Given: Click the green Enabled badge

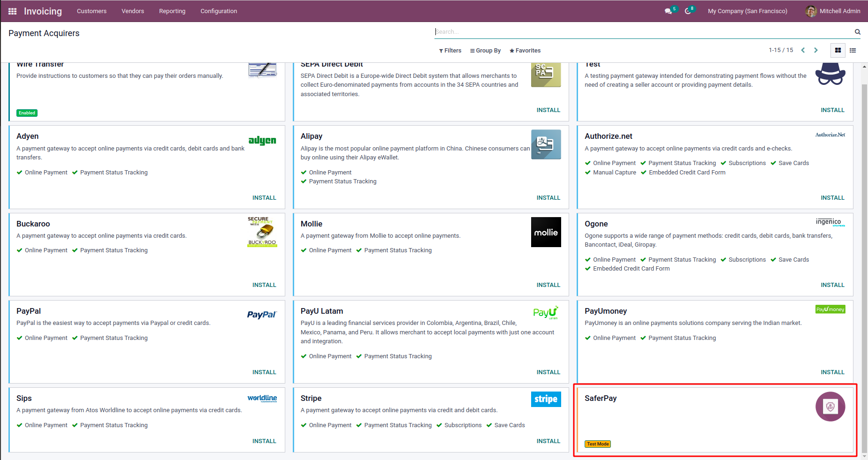Looking at the screenshot, I should point(27,113).
